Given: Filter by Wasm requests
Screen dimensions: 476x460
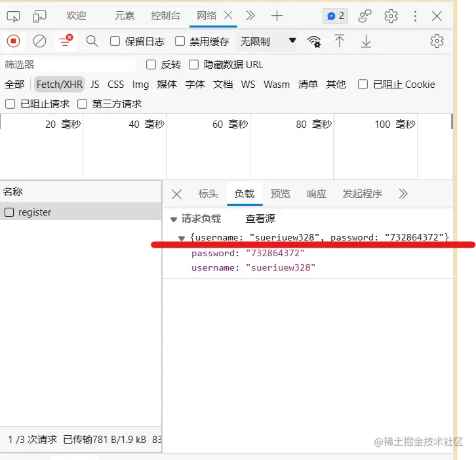Looking at the screenshot, I should pyautogui.click(x=277, y=85).
